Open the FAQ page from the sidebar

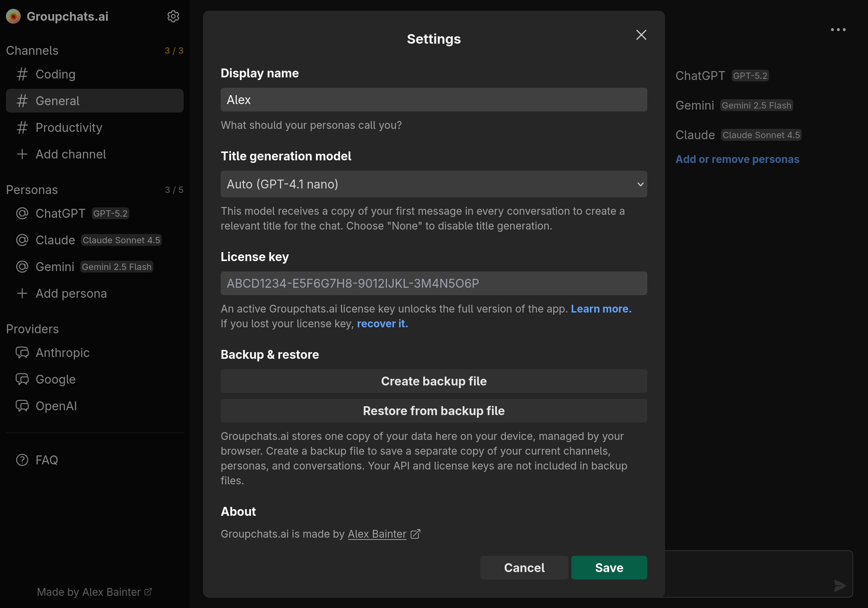(x=94, y=460)
